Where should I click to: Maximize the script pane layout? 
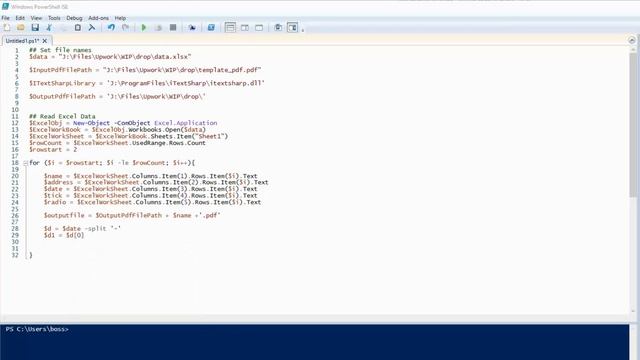[x=259, y=28]
